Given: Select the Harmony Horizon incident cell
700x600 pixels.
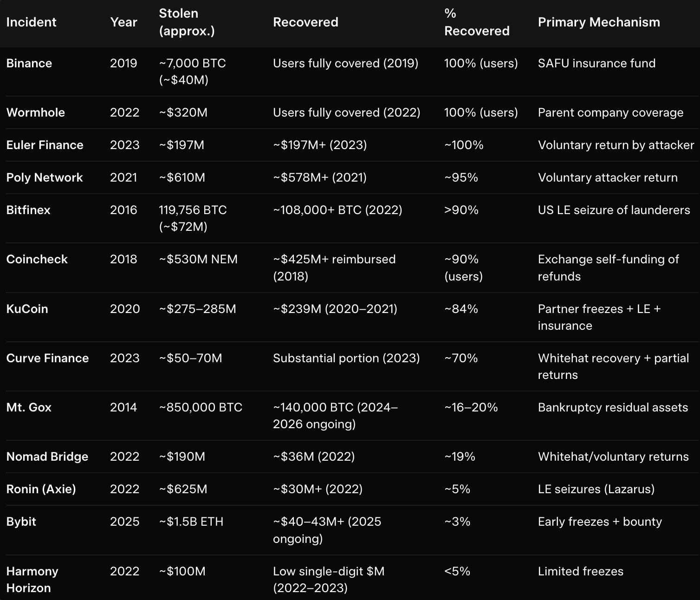Looking at the screenshot, I should point(32,580).
